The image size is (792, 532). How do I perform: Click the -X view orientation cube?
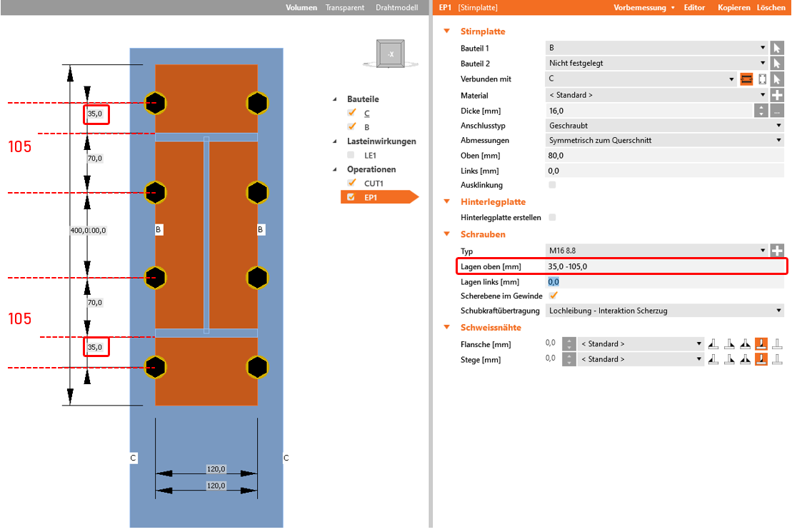click(x=391, y=54)
